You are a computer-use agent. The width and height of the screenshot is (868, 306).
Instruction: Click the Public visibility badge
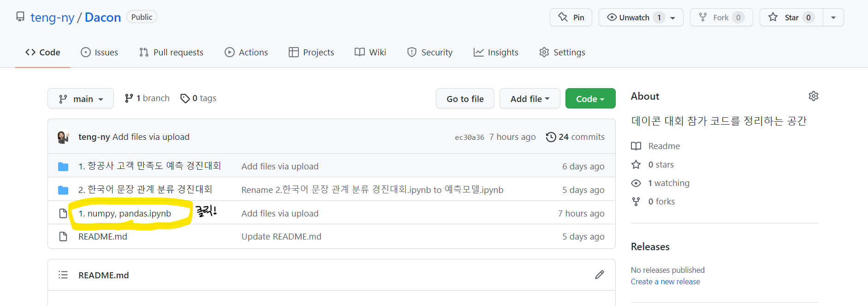[x=142, y=17]
